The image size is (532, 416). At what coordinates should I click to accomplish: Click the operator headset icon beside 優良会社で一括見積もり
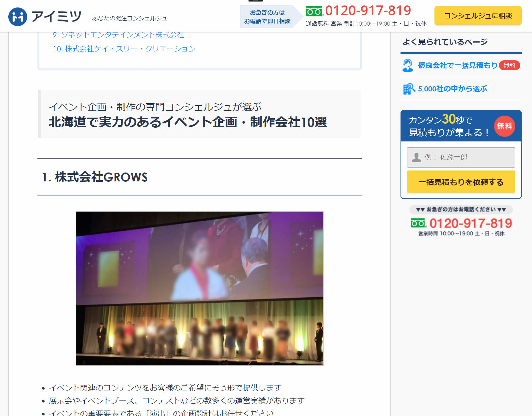(x=407, y=65)
